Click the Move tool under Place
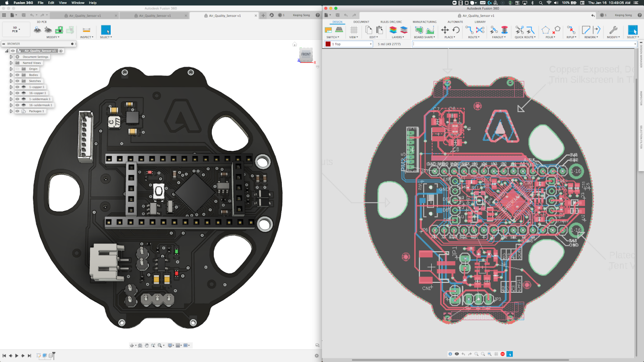The image size is (644, 362). tap(445, 30)
